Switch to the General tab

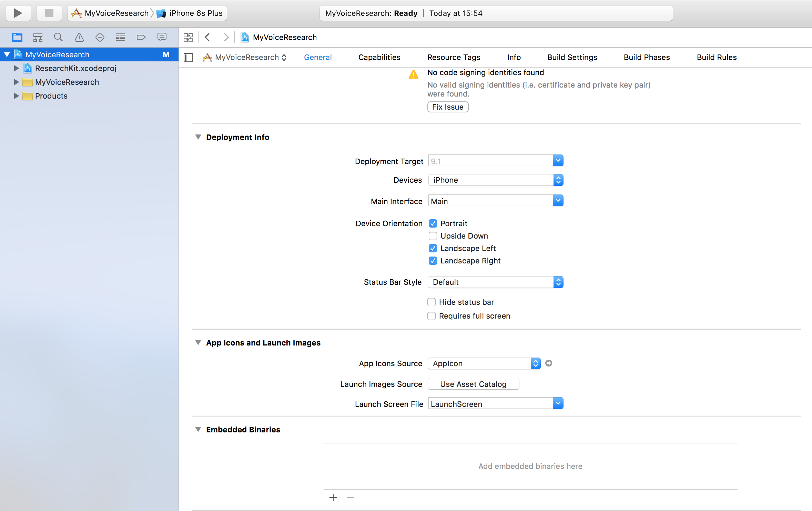coord(318,57)
